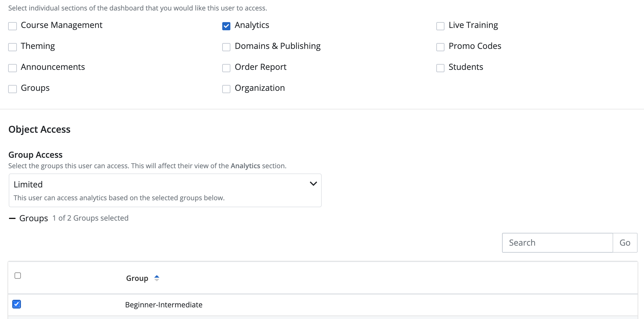The image size is (644, 319).
Task: Click into the groups Search field
Action: tap(557, 243)
